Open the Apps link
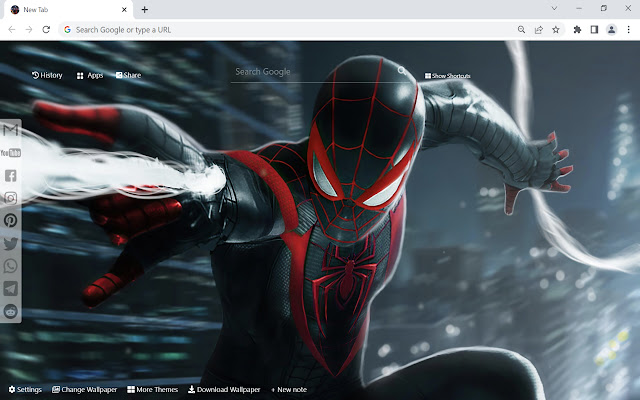Viewport: 640px width, 400px height. click(x=90, y=76)
